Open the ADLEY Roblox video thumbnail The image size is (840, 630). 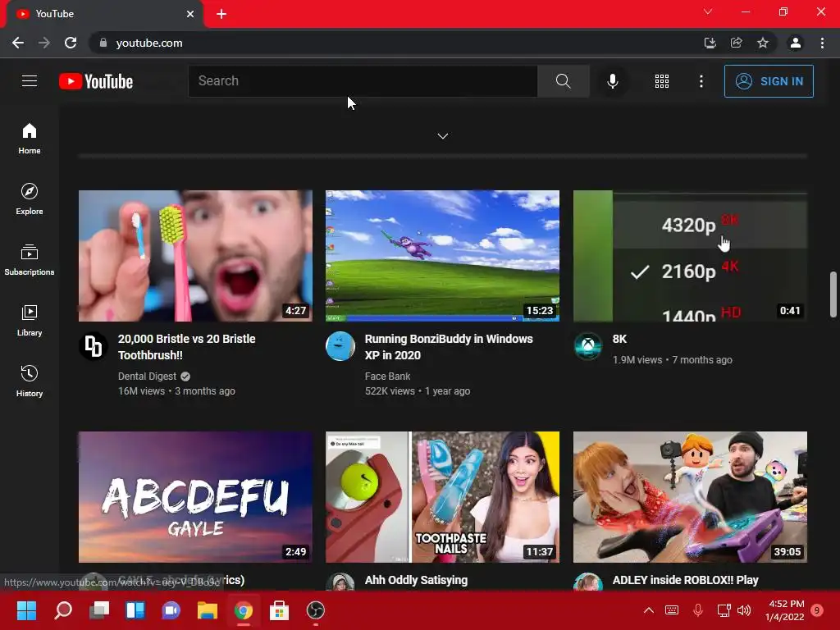point(690,497)
